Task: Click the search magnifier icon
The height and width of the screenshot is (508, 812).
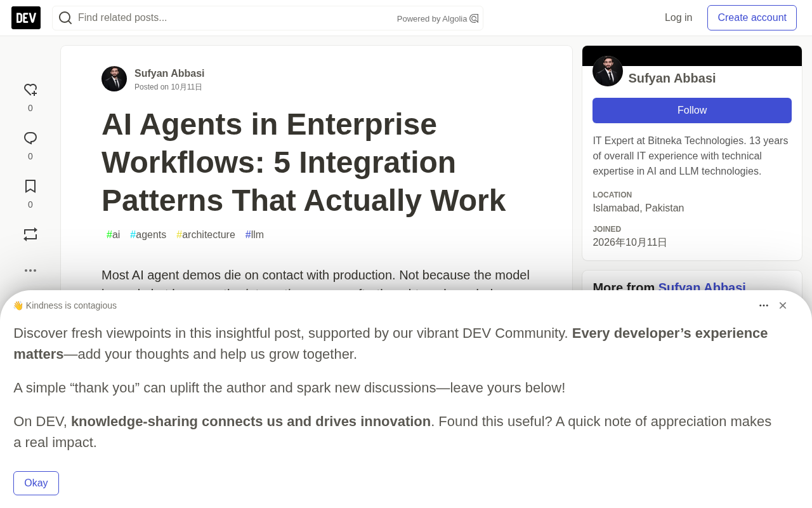Action: (x=65, y=18)
